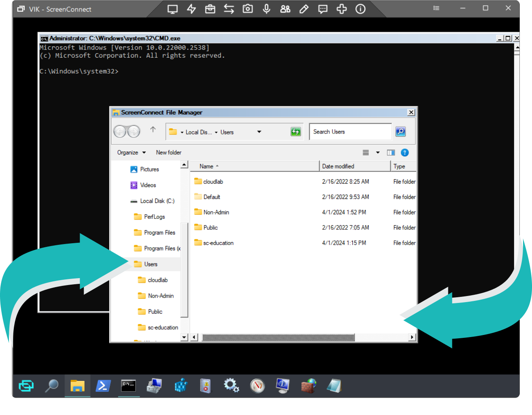
Task: Click the green refresh button in File Manager
Action: (296, 132)
